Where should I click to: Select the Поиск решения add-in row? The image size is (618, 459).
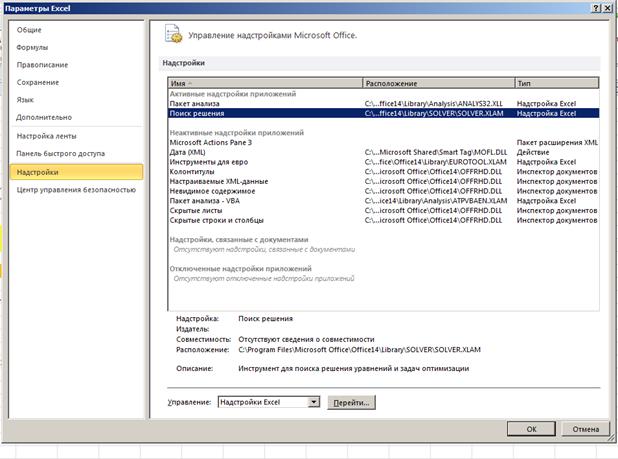coord(383,113)
